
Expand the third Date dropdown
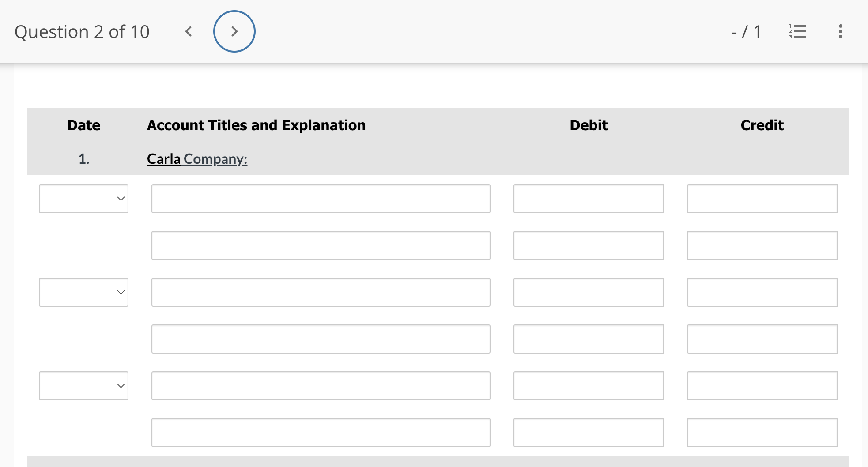[x=83, y=386]
